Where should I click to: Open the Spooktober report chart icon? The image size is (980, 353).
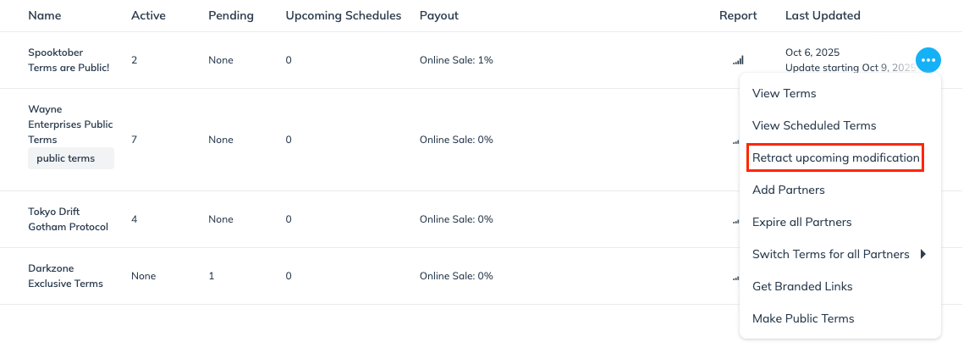coord(738,60)
